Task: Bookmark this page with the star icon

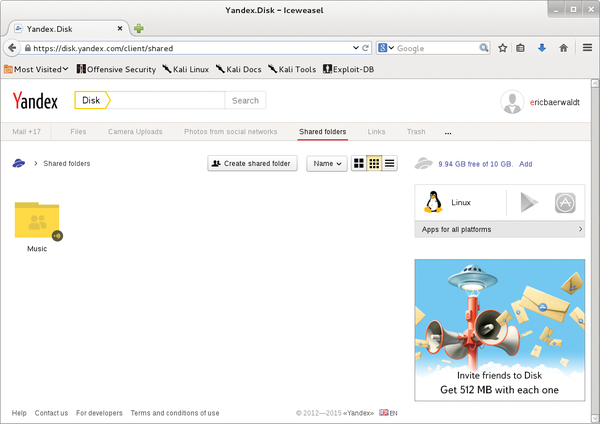Action: [502, 48]
